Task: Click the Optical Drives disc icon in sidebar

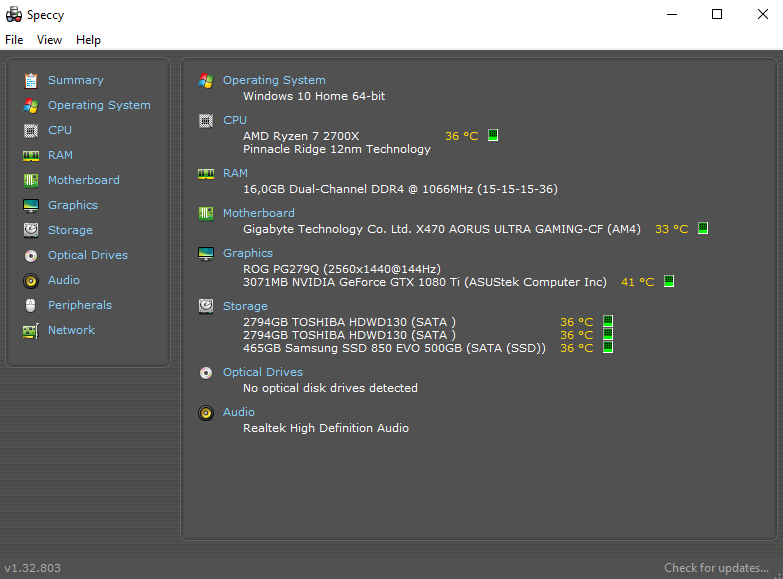Action: click(x=31, y=256)
